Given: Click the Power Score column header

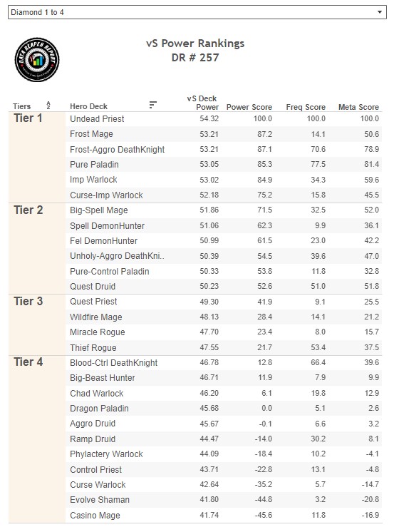Looking at the screenshot, I should click(249, 107).
